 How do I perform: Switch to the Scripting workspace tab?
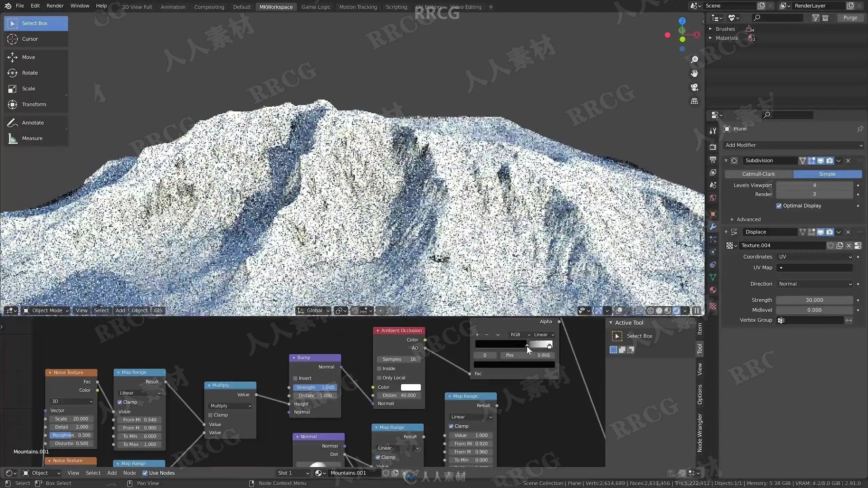(396, 7)
